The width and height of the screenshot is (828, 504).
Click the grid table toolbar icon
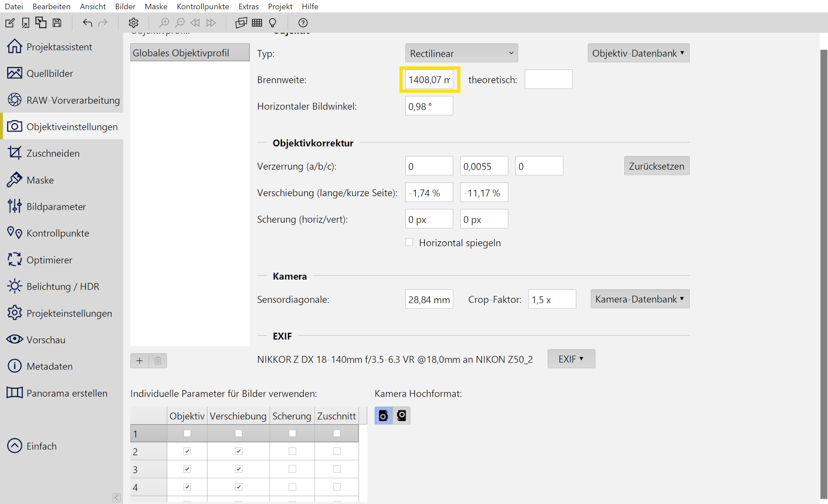(257, 23)
